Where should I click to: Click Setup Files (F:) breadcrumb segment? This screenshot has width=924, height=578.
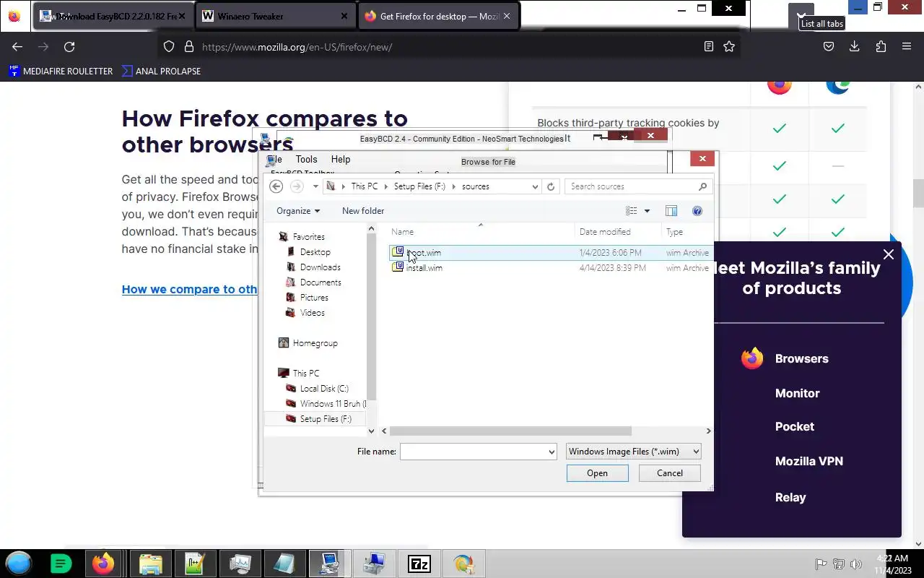pyautogui.click(x=419, y=186)
